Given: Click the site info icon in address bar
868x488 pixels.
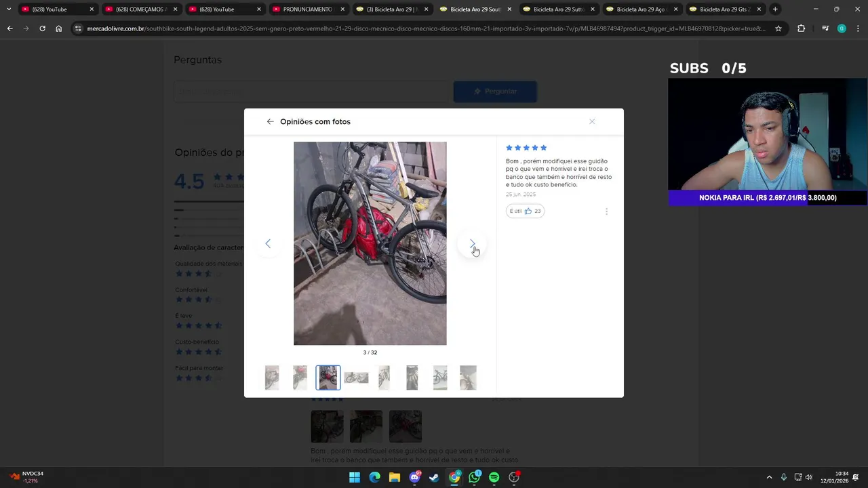Looking at the screenshot, I should pyautogui.click(x=78, y=28).
